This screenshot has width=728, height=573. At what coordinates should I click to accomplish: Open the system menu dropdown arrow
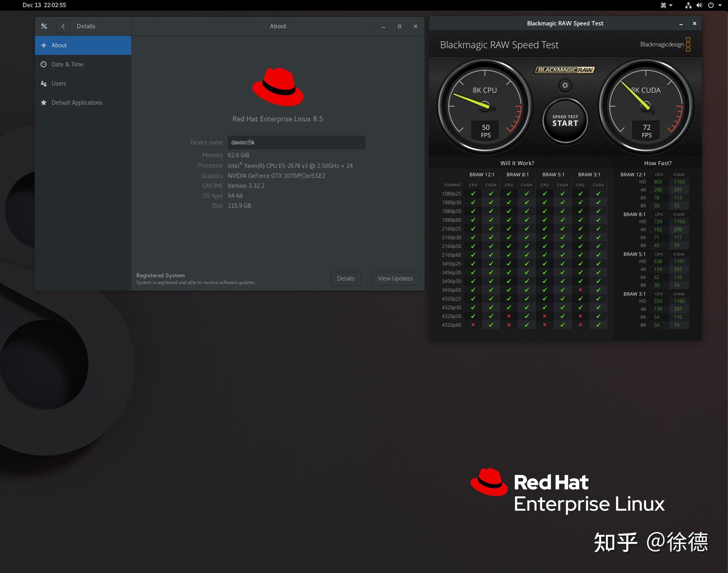(720, 5)
